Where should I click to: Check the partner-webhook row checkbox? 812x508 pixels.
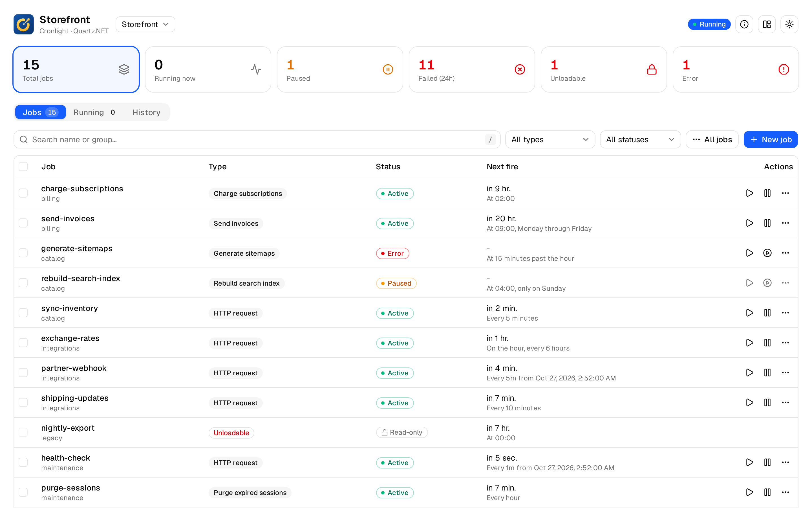[23, 373]
